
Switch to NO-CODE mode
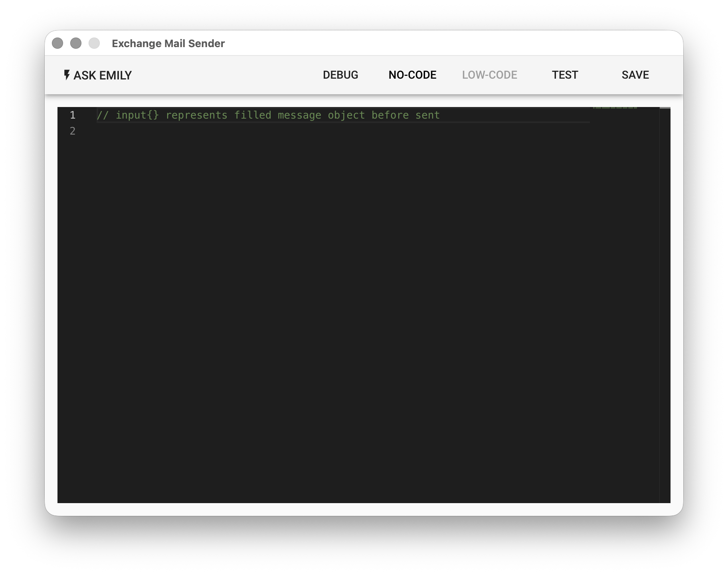pos(412,75)
